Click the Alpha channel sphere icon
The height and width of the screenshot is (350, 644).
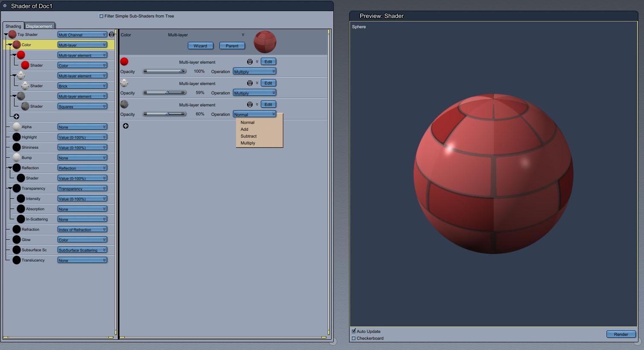click(17, 126)
